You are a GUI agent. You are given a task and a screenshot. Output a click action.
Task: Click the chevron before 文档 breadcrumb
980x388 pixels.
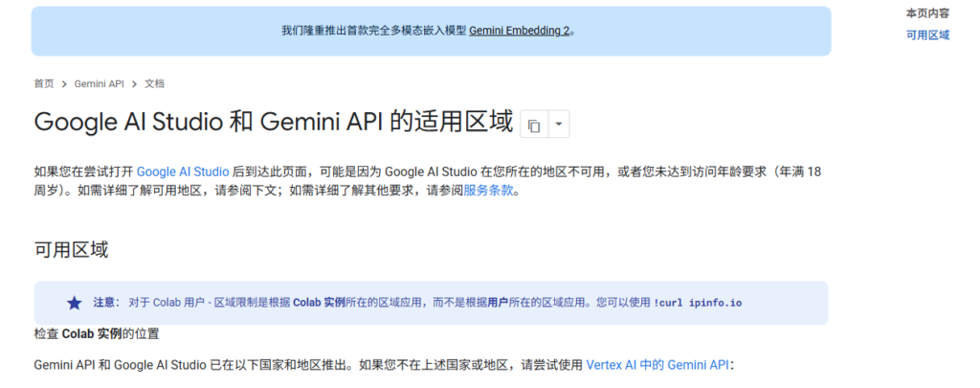[x=135, y=84]
